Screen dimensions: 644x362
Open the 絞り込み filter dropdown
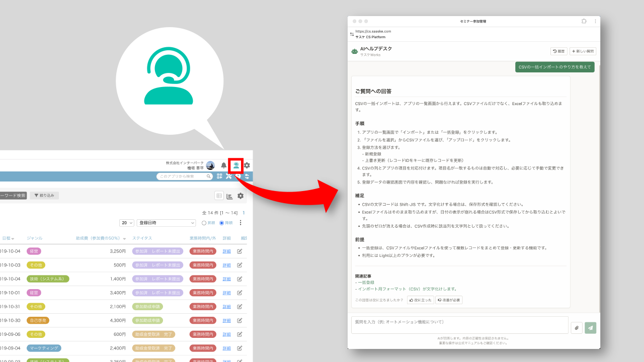(44, 195)
